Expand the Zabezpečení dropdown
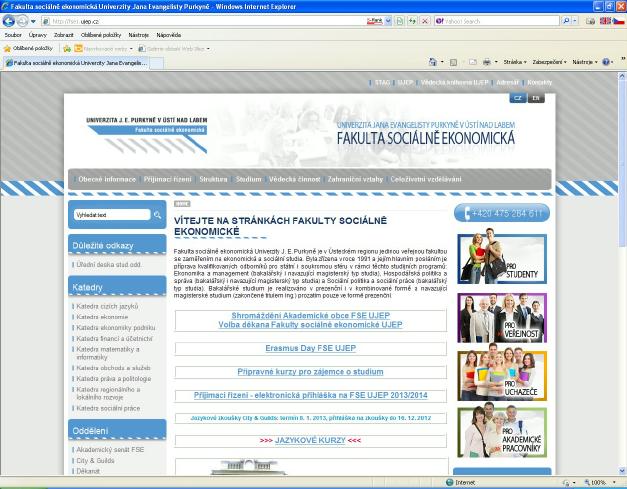 (x=549, y=62)
